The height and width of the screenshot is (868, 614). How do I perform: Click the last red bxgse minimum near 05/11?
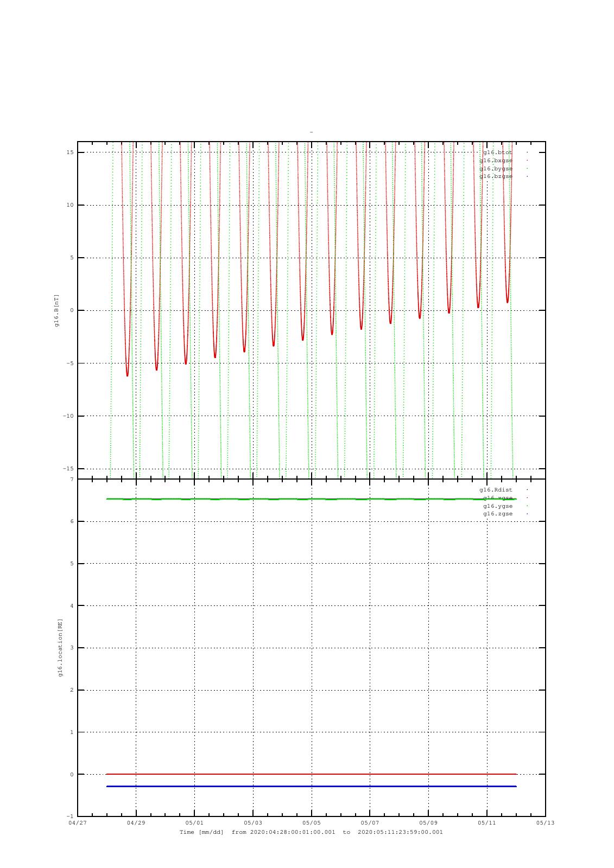[x=508, y=301]
